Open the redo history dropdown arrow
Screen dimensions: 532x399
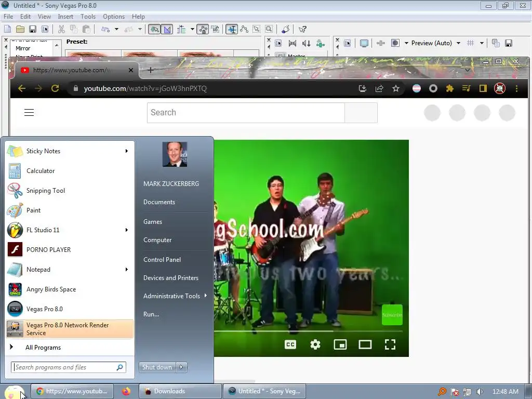pyautogui.click(x=140, y=29)
